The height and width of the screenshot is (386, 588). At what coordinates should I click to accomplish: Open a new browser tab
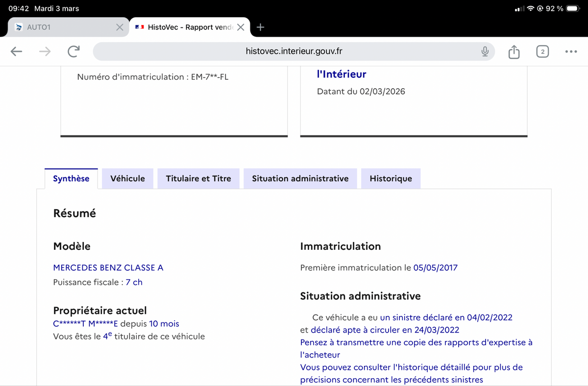(x=261, y=27)
